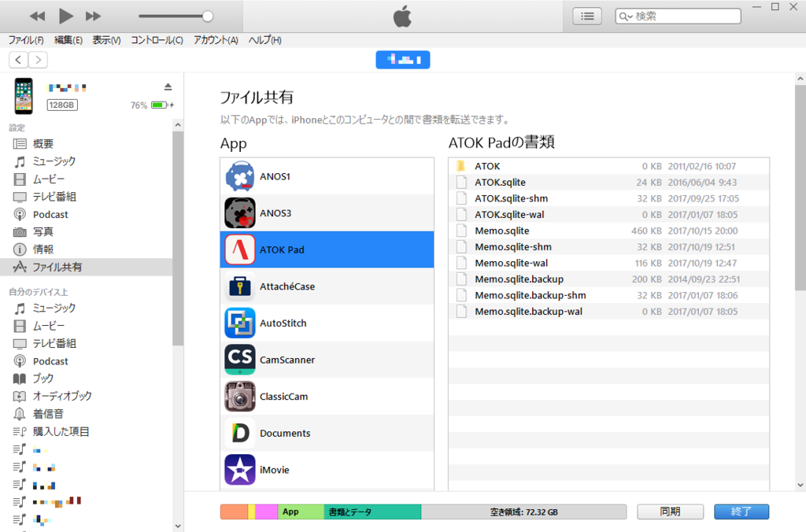The height and width of the screenshot is (532, 806).
Task: Click the rewind playback button
Action: coord(37,17)
